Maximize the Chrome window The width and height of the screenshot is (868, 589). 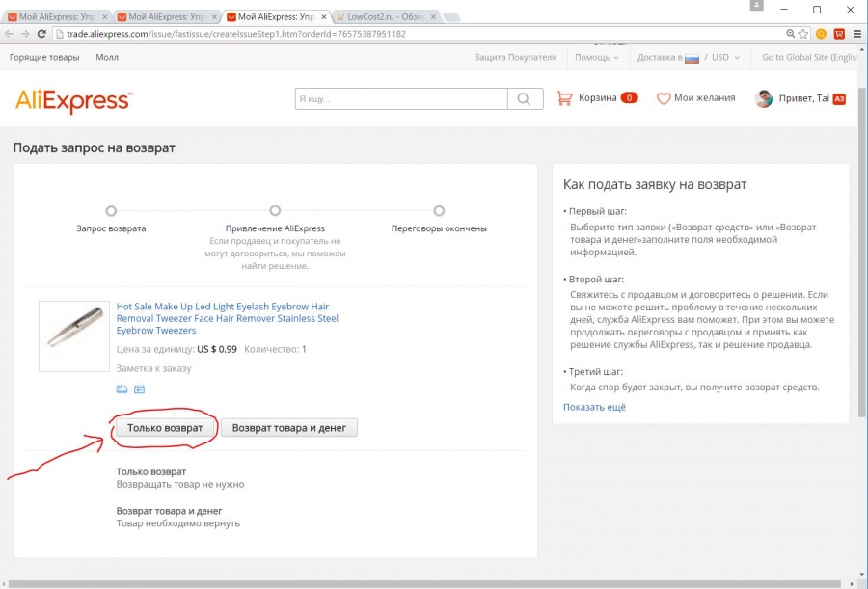pos(817,9)
